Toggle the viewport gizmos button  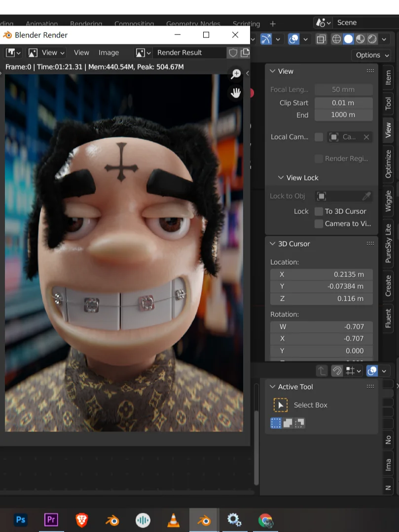(x=266, y=39)
